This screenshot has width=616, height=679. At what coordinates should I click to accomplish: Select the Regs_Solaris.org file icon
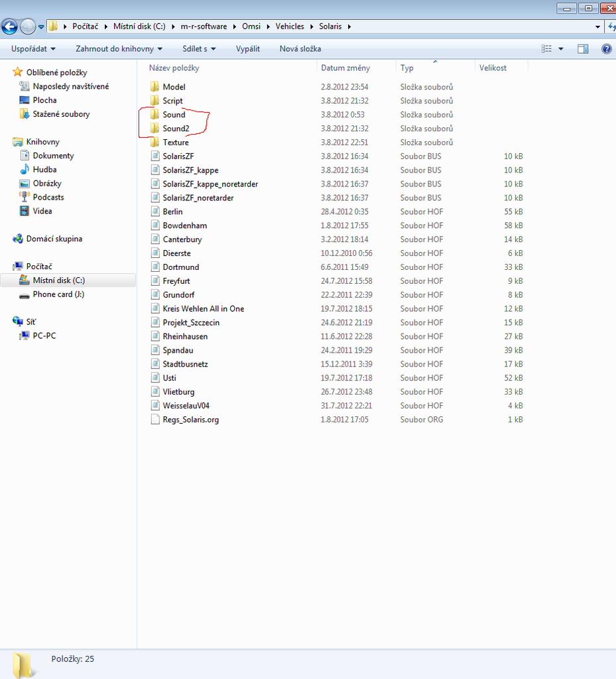pyautogui.click(x=154, y=420)
